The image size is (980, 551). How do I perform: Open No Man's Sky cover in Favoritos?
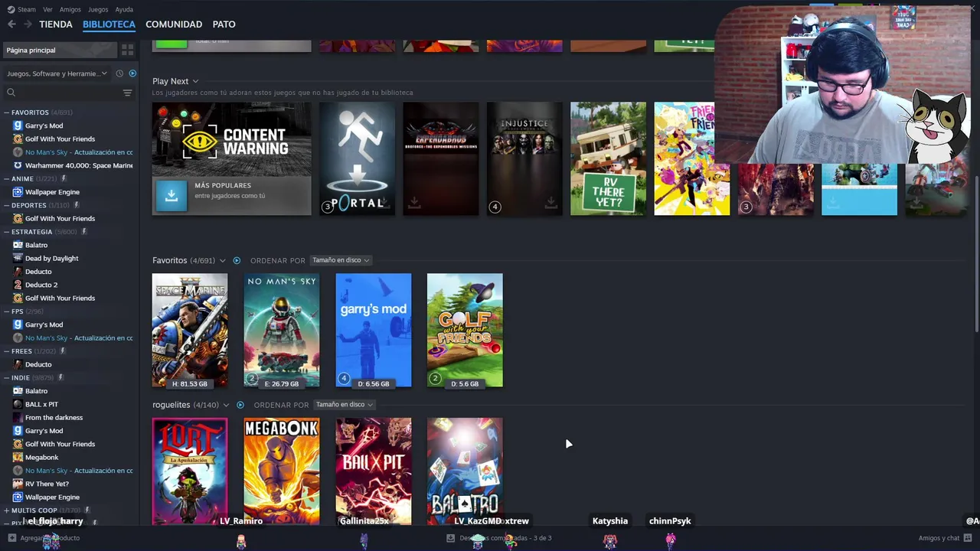tap(282, 330)
